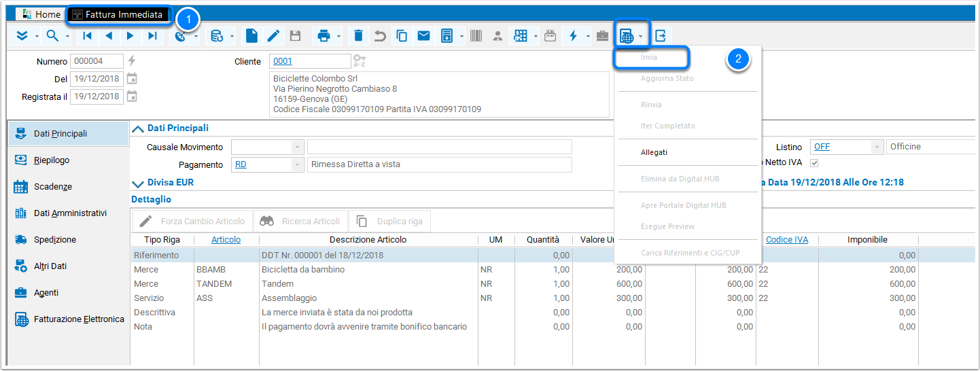Click the Causale Movimento description field
This screenshot has height=371, width=980.
(440, 147)
